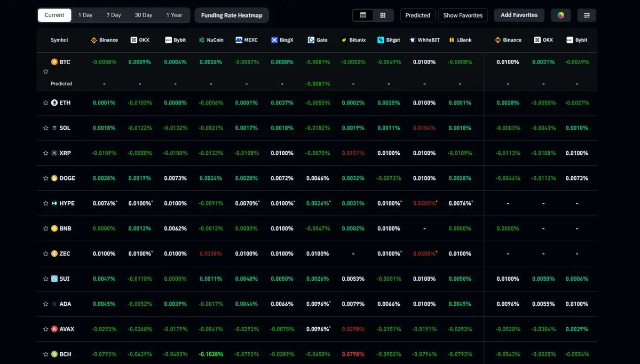Click the Bitget column header

click(389, 40)
